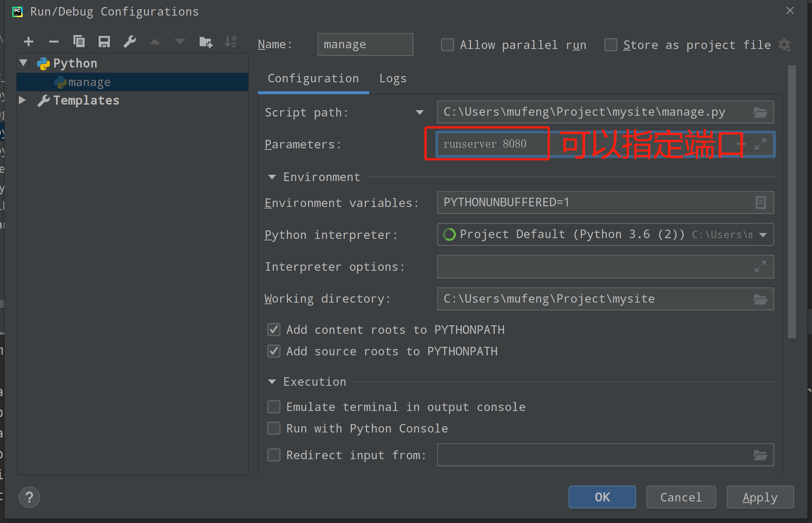Click the Edit Templates wrench icon
The width and height of the screenshot is (812, 523).
[130, 42]
